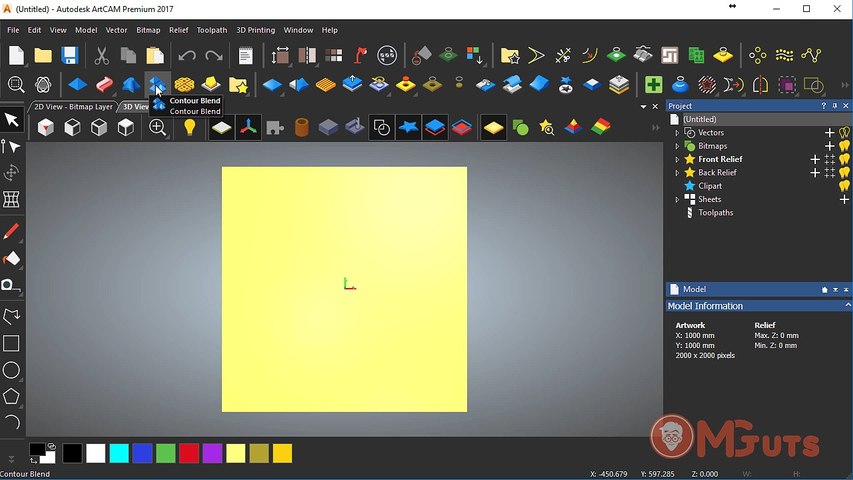Open the Vector menu
This screenshot has height=480, width=853.
116,30
